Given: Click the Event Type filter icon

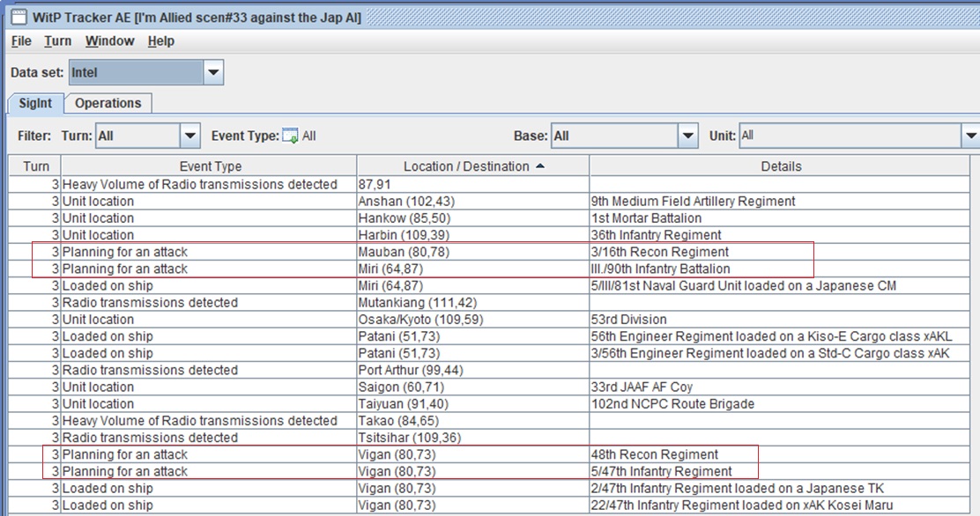Looking at the screenshot, I should 290,136.
